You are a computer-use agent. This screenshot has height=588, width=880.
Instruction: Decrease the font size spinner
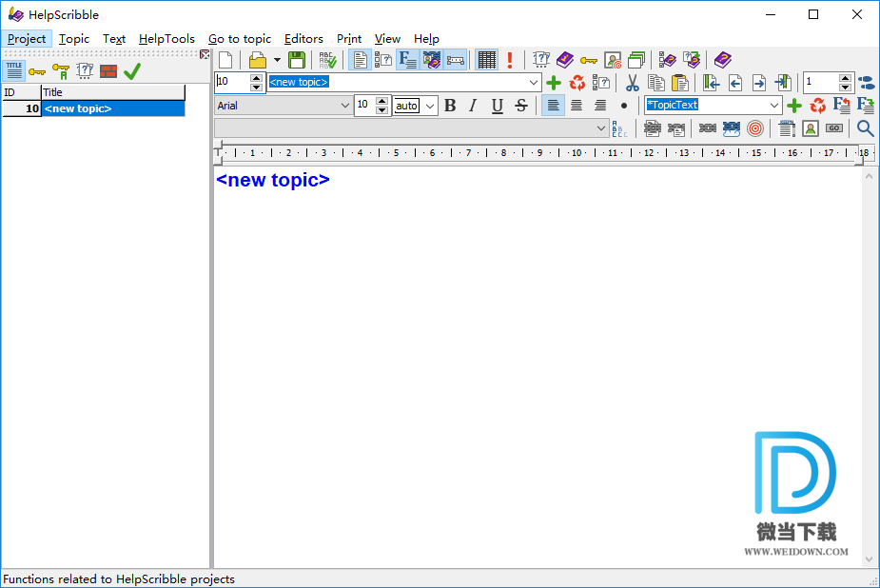pos(382,110)
